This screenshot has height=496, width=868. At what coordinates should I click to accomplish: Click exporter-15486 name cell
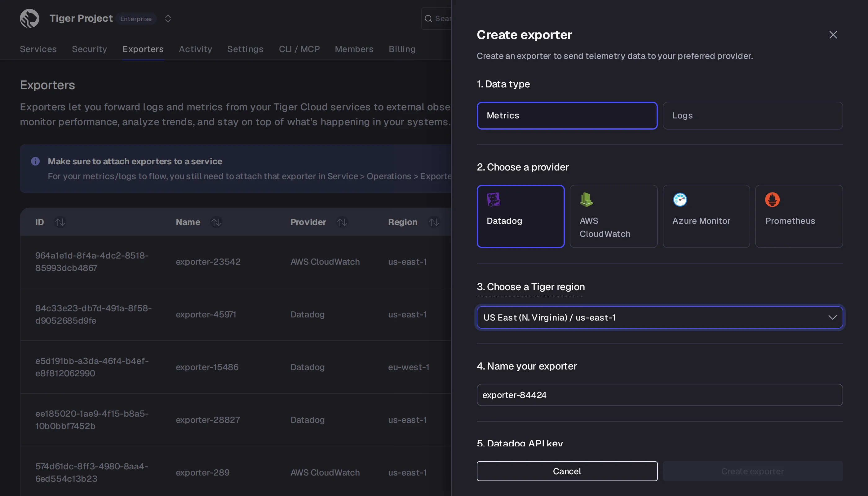207,367
